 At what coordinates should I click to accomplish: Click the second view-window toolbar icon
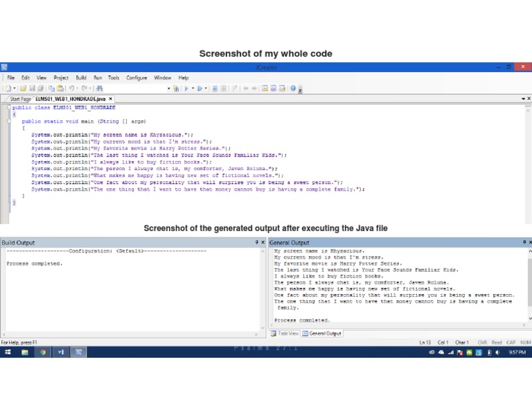(274, 89)
